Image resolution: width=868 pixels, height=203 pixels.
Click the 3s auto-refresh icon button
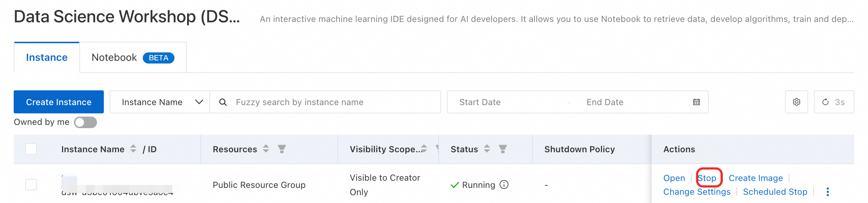[833, 102]
